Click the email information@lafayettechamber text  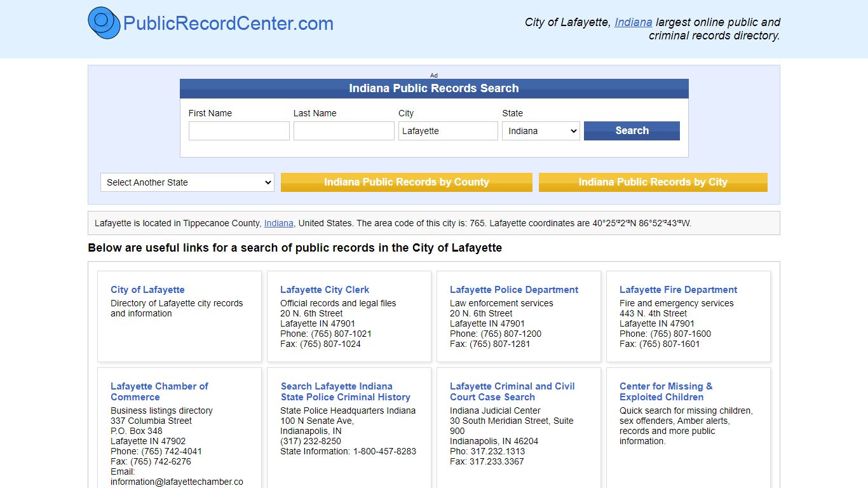click(x=177, y=482)
